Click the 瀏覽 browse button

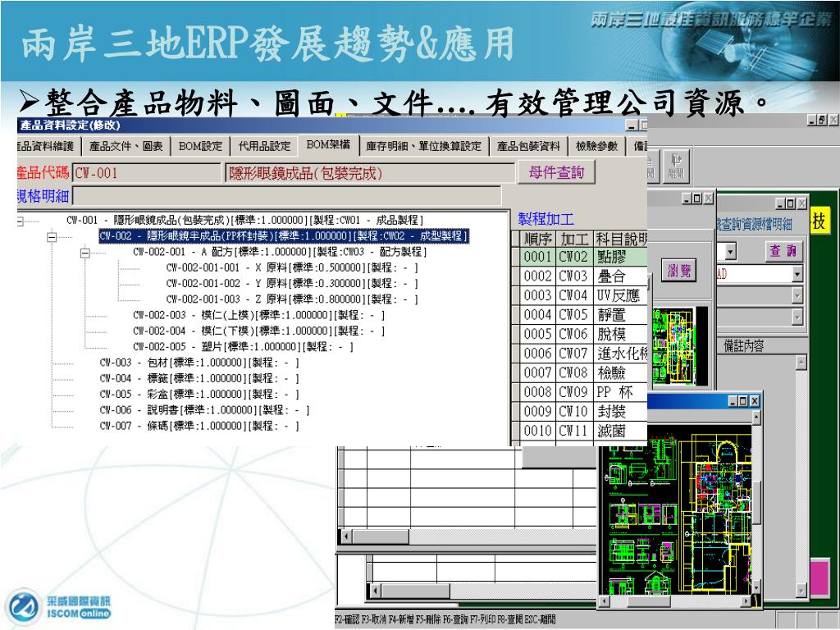coord(678,271)
